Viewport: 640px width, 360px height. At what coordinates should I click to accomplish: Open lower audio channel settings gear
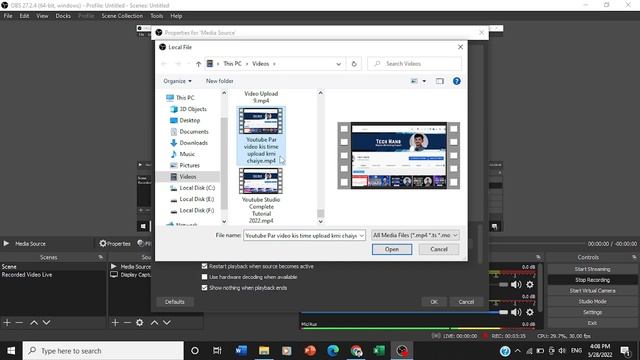tap(530, 312)
